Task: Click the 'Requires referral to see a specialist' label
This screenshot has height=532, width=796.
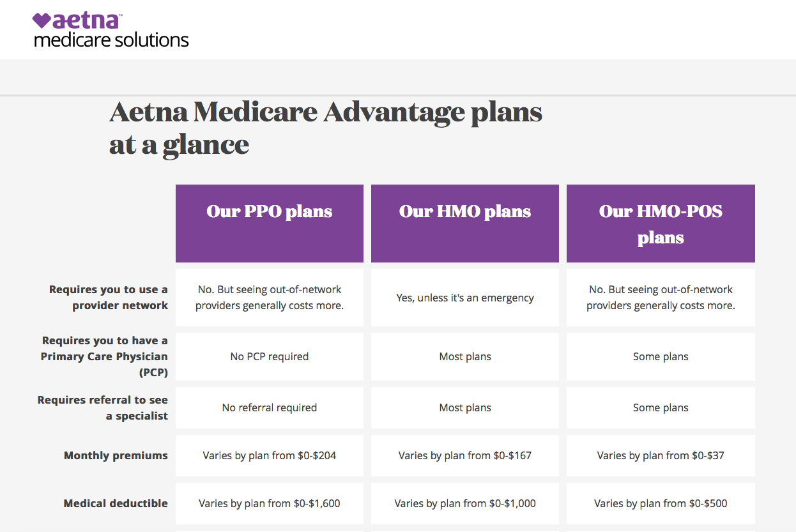Action: coord(103,407)
